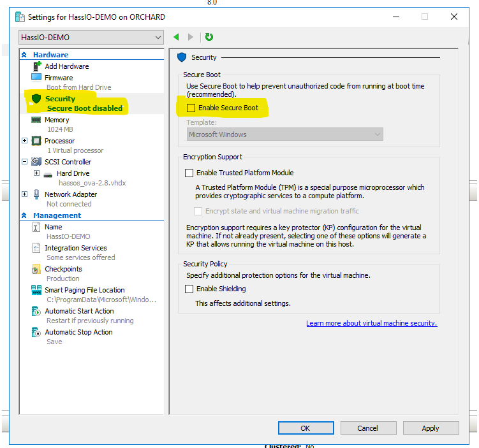
Task: Click the Cancel button
Action: tap(369, 428)
